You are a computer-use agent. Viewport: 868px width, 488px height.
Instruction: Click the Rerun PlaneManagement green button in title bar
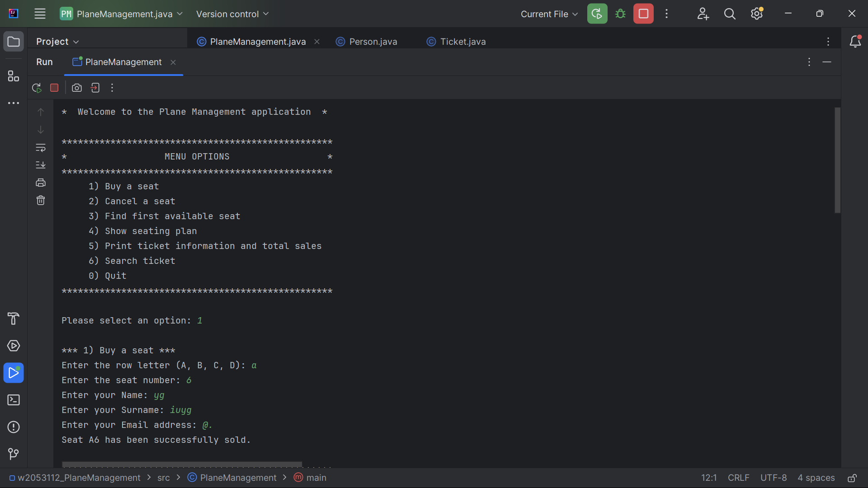[x=597, y=14]
